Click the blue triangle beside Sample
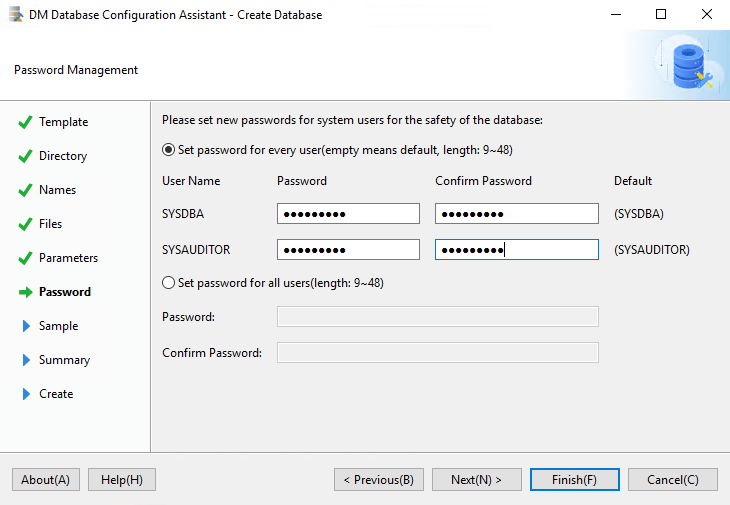This screenshot has width=730, height=505. click(26, 326)
